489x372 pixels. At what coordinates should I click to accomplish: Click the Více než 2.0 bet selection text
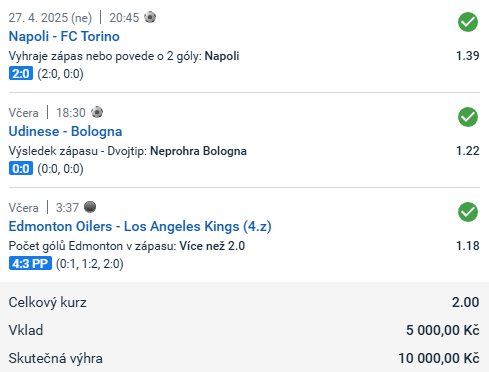pos(212,246)
